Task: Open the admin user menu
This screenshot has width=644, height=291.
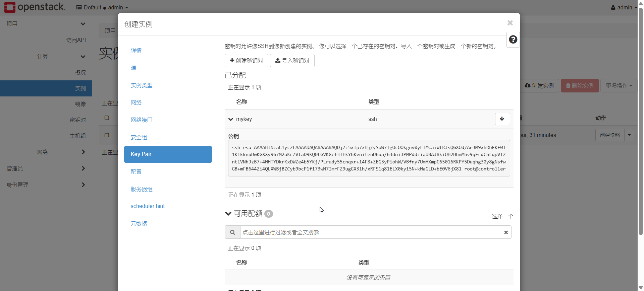Action: point(624,7)
